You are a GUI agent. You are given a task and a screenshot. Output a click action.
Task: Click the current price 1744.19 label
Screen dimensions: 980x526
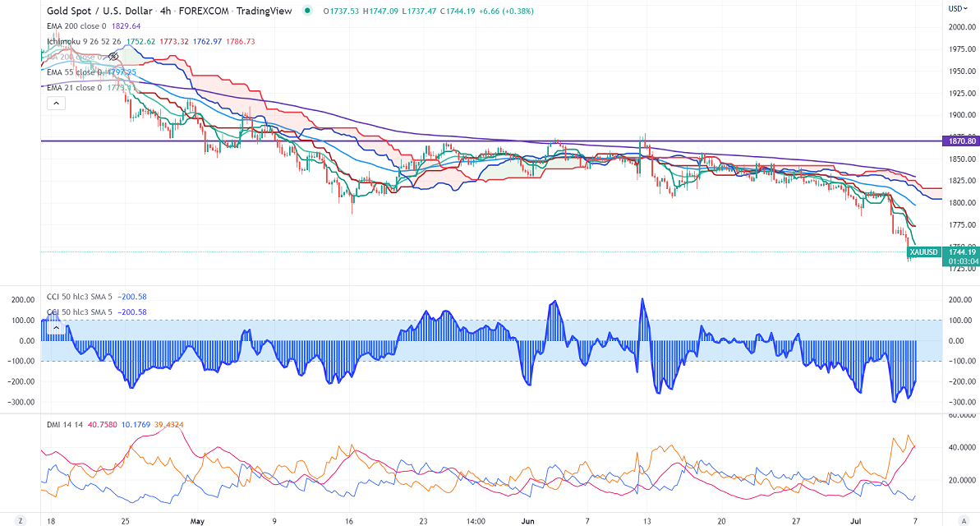[x=962, y=252]
